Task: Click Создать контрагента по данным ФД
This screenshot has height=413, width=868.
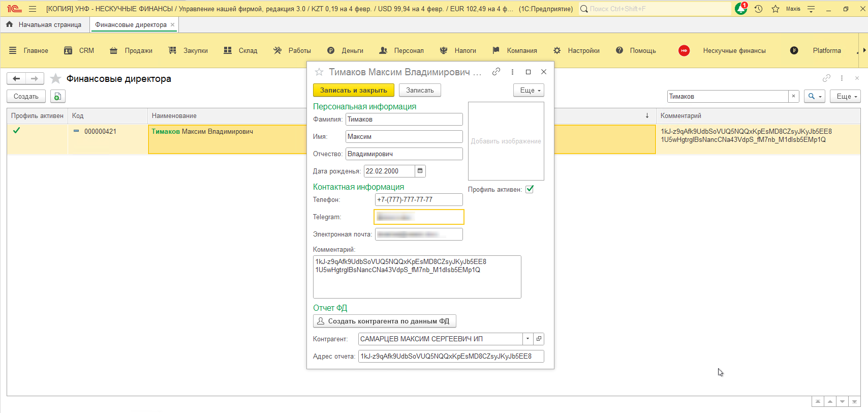Action: click(384, 321)
